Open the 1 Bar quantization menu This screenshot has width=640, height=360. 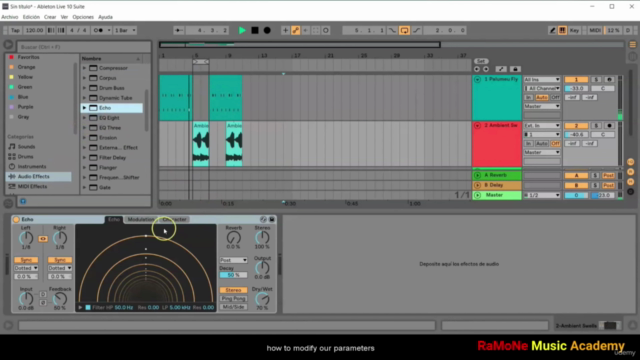(125, 30)
